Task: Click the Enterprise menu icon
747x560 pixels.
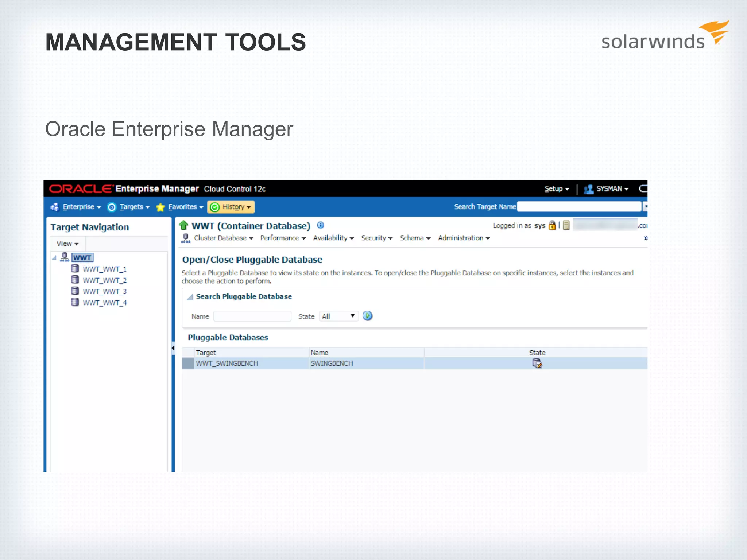Action: [55, 207]
